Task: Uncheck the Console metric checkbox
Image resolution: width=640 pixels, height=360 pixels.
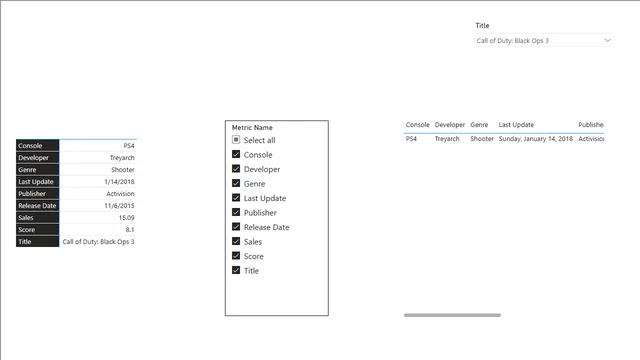Action: 236,154
